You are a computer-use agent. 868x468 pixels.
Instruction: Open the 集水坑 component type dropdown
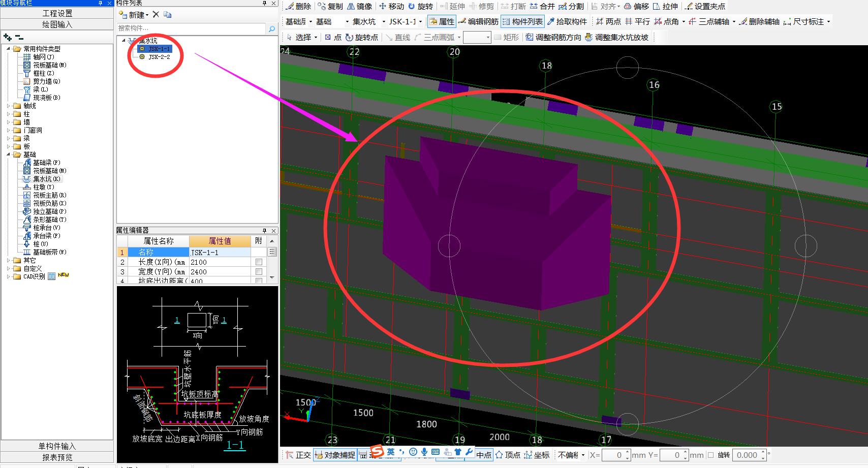[384, 22]
